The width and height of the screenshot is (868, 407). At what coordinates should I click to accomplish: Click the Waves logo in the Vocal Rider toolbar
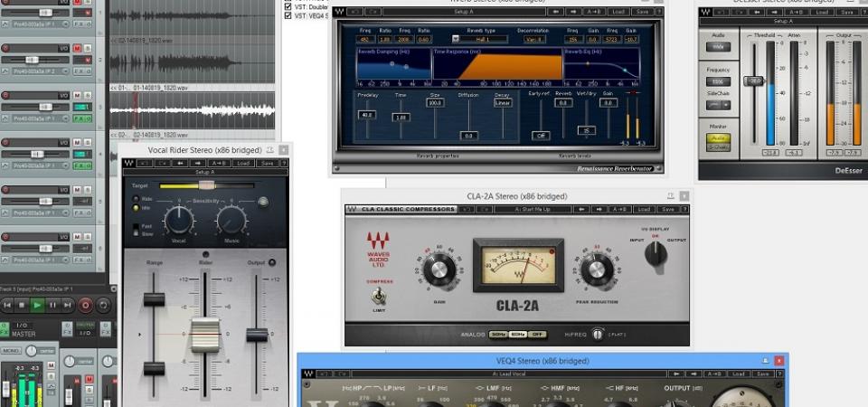point(129,164)
